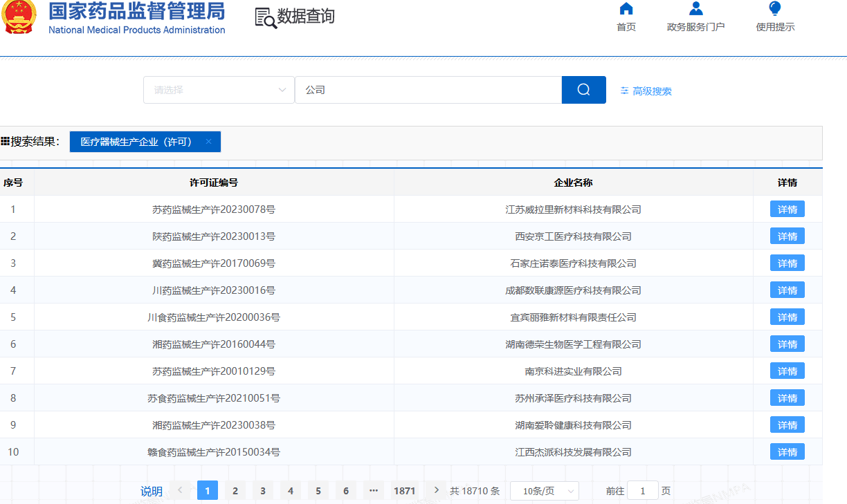Click the search keyword box containing 公司
This screenshot has height=504, width=847.
coord(429,90)
